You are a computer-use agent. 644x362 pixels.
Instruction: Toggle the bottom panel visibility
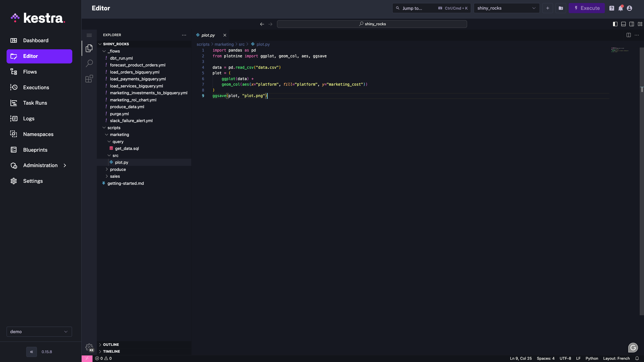pyautogui.click(x=623, y=24)
